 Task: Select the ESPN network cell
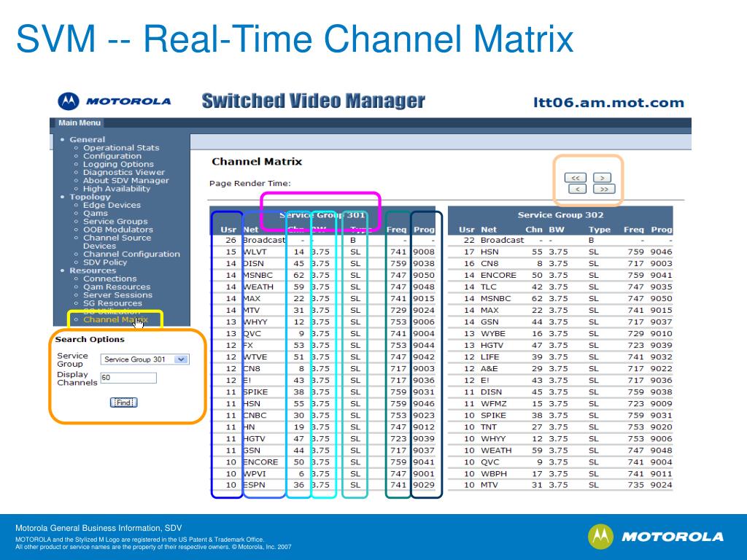254,485
